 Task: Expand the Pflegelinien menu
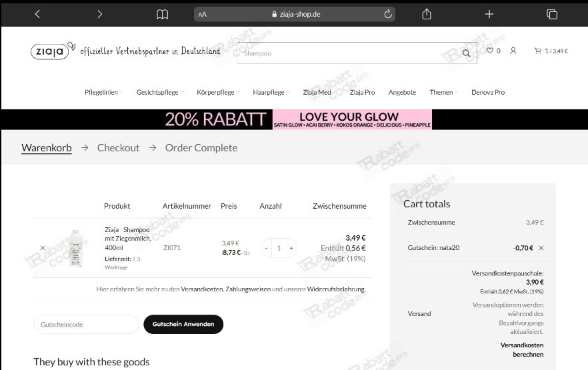click(103, 92)
